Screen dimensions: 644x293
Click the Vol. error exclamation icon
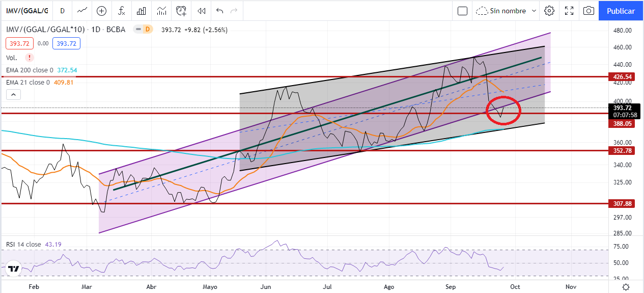click(30, 58)
